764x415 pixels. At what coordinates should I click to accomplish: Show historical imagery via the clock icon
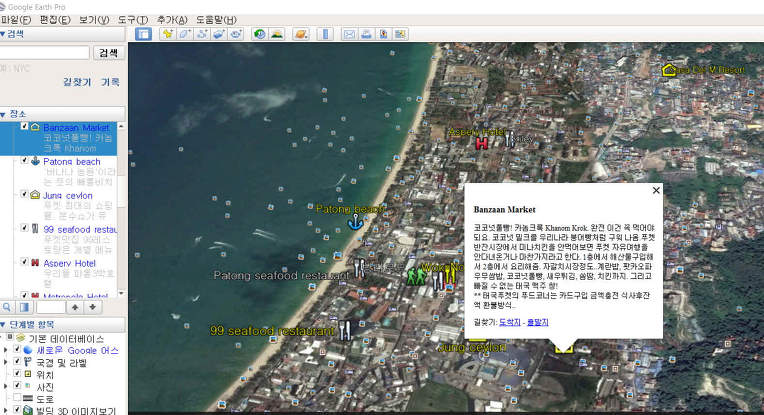click(x=260, y=34)
